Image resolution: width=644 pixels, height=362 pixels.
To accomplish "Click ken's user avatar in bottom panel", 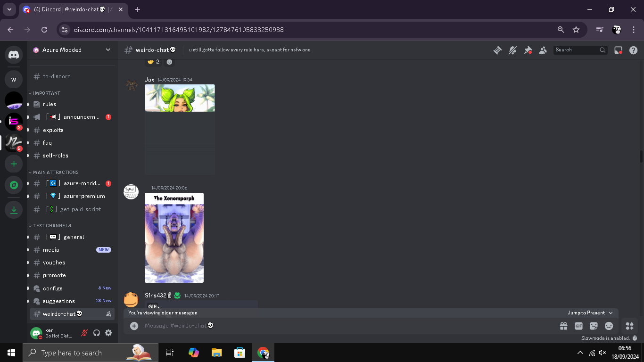I will [36, 333].
